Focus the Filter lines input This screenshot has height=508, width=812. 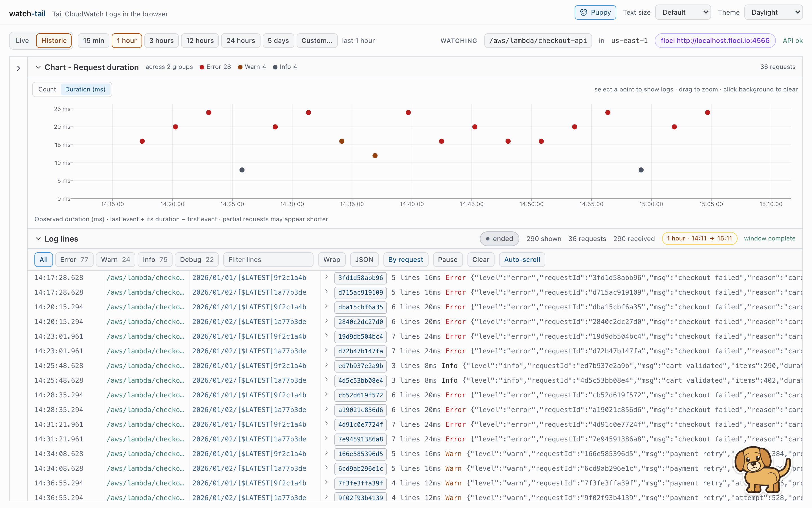268,260
